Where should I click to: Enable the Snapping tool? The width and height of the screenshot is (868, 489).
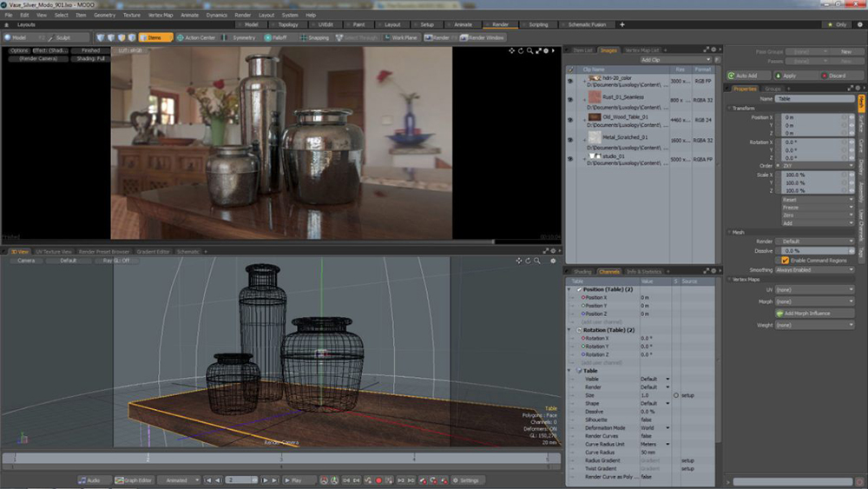pos(316,37)
